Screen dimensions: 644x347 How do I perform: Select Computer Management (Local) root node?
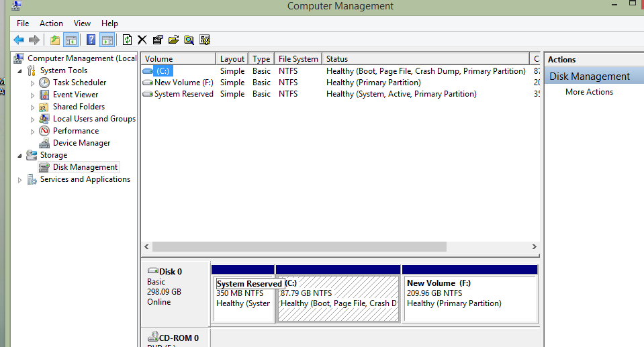pos(82,58)
